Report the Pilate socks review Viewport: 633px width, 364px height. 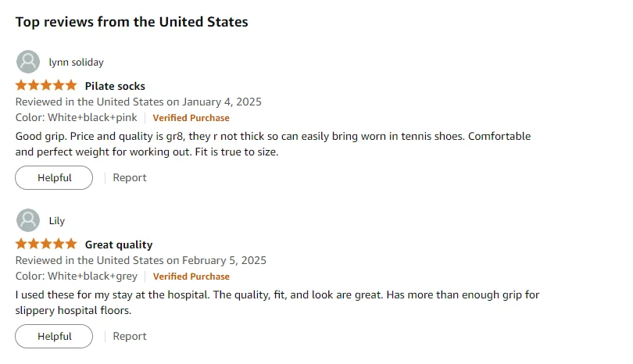(x=130, y=177)
